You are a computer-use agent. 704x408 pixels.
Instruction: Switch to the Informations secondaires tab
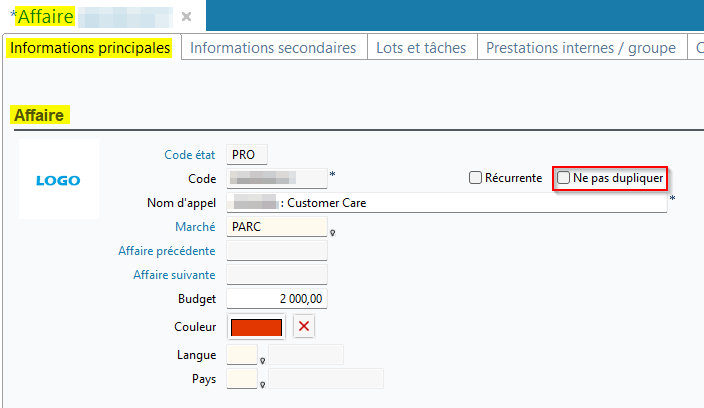click(x=273, y=48)
